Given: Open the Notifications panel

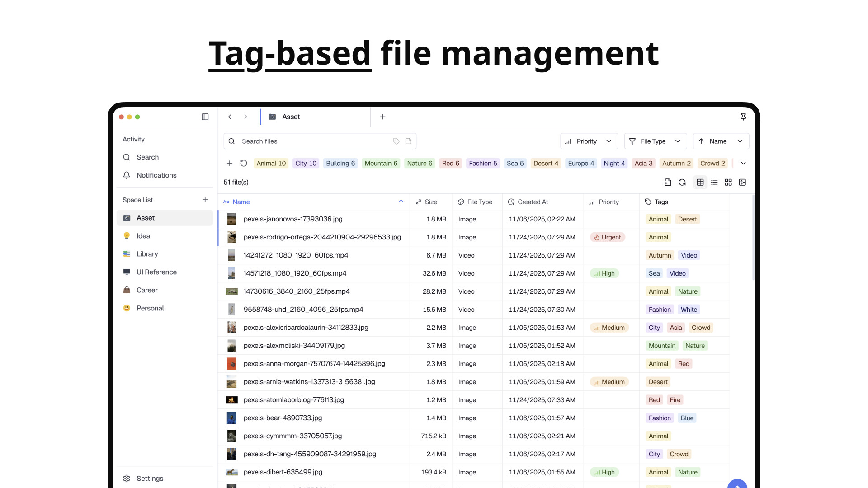Looking at the screenshot, I should tap(156, 175).
